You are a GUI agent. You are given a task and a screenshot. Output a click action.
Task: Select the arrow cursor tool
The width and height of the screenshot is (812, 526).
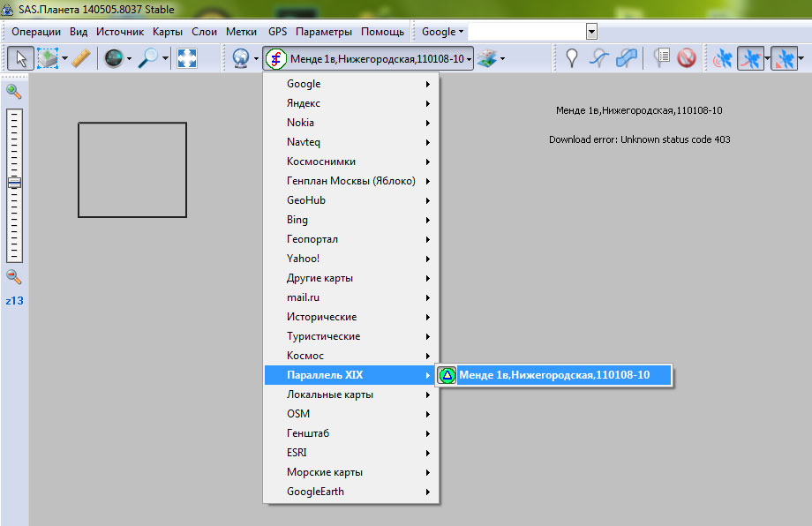click(21, 58)
